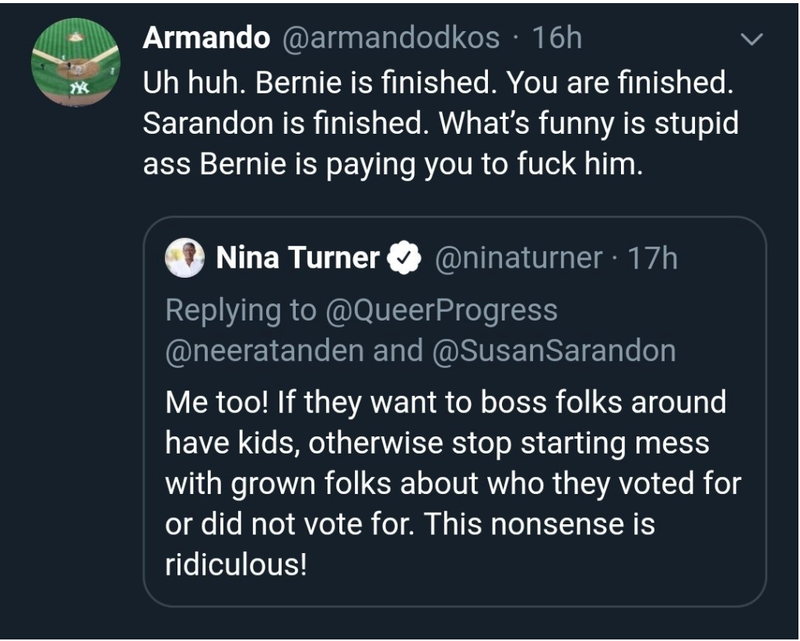
Task: Open Armando's baseball field profile picture
Action: (76, 62)
